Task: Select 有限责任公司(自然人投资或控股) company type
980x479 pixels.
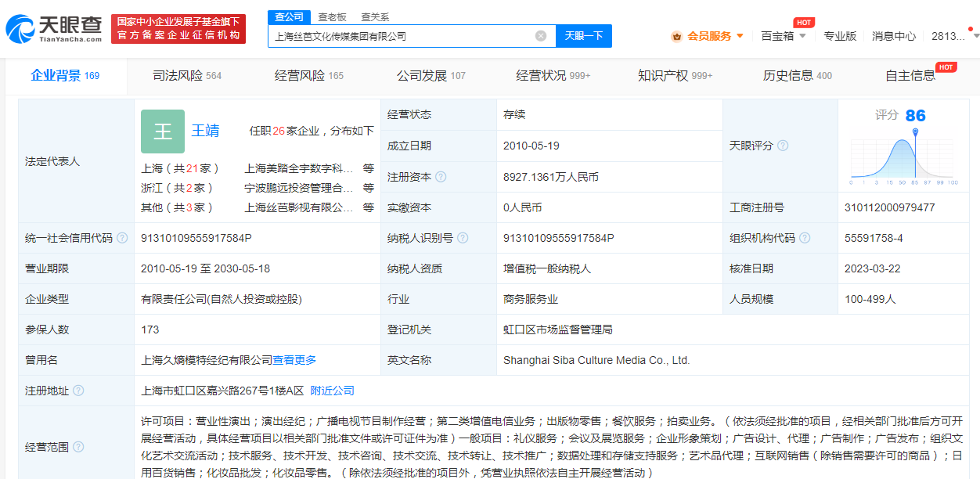Action: pyautogui.click(x=222, y=299)
